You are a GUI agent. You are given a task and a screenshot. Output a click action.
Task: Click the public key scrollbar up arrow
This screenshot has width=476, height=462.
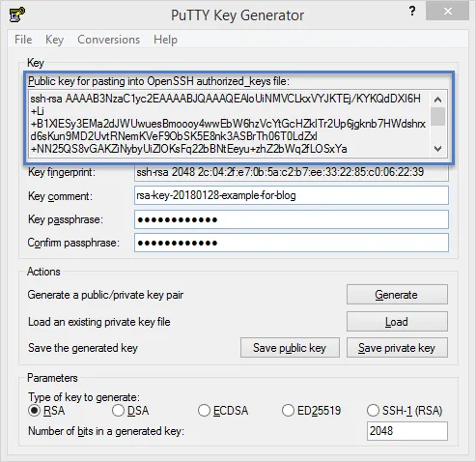coord(437,100)
